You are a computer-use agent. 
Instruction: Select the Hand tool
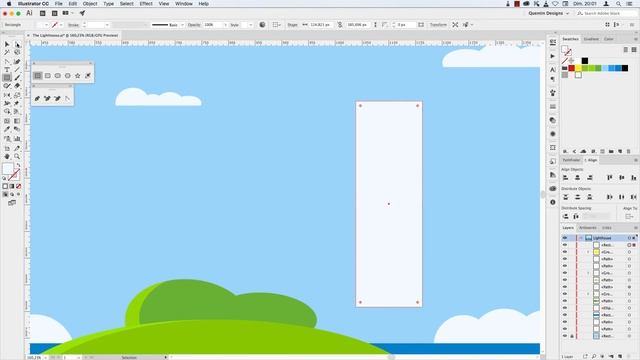7,157
